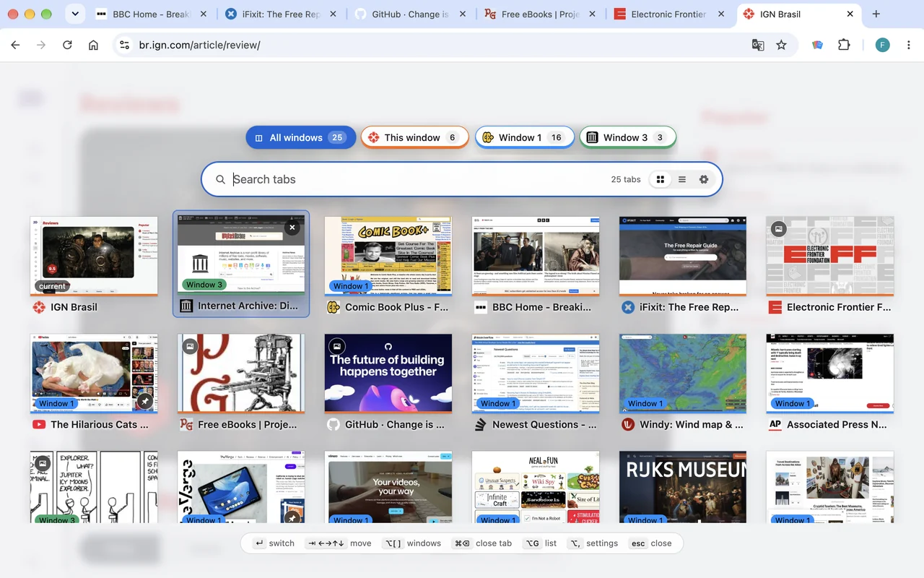Go forward to the next page
The image size is (924, 578).
click(x=41, y=45)
